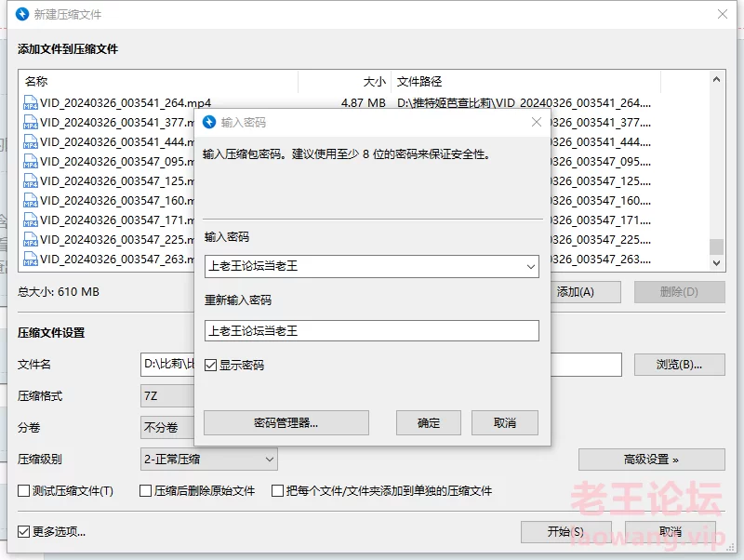The width and height of the screenshot is (744, 560).
Task: Click the 确定 button
Action: coord(429,422)
